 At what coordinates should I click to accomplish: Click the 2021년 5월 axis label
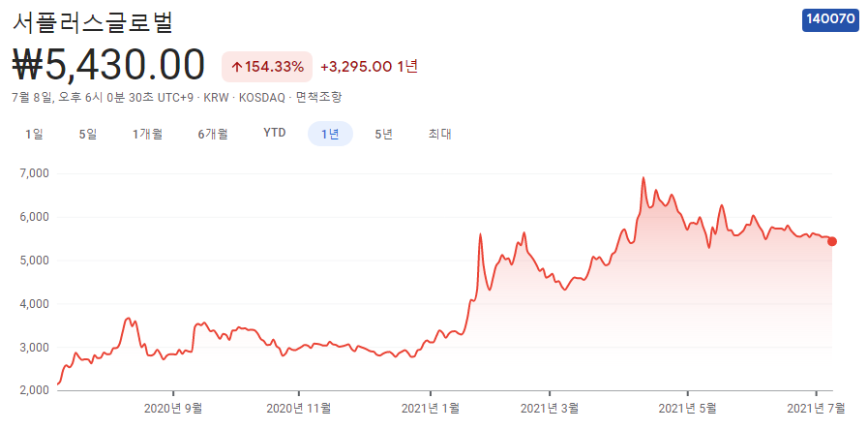click(x=687, y=409)
